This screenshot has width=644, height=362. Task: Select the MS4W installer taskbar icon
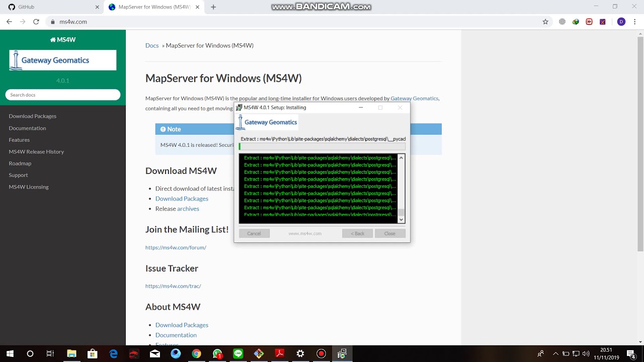[342, 354]
